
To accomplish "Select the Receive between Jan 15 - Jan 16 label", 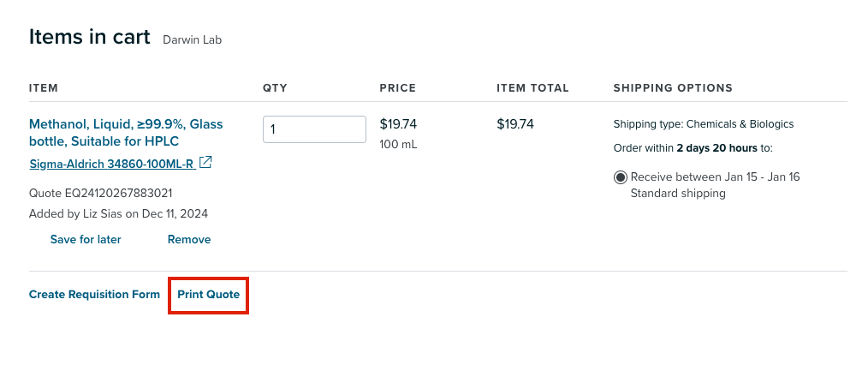I will coord(716,177).
